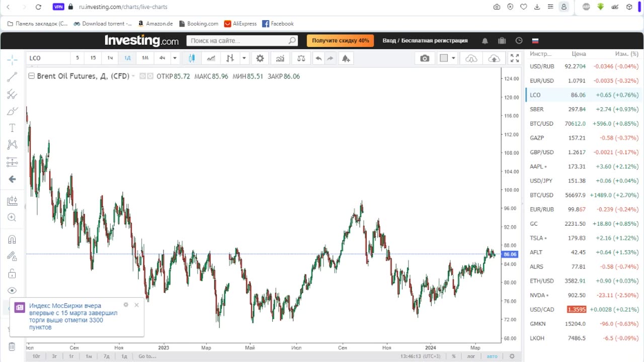The height and width of the screenshot is (362, 644).
Task: Switch to area chart style
Action: click(x=211, y=58)
